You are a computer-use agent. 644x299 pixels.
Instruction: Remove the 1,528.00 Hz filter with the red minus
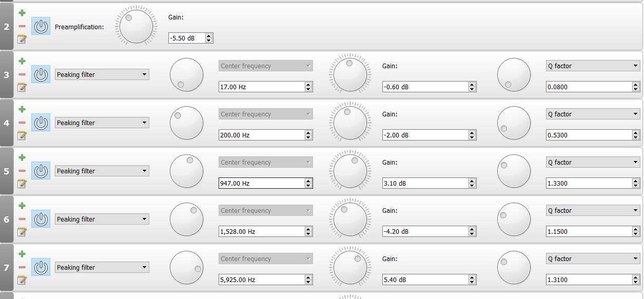tap(22, 219)
